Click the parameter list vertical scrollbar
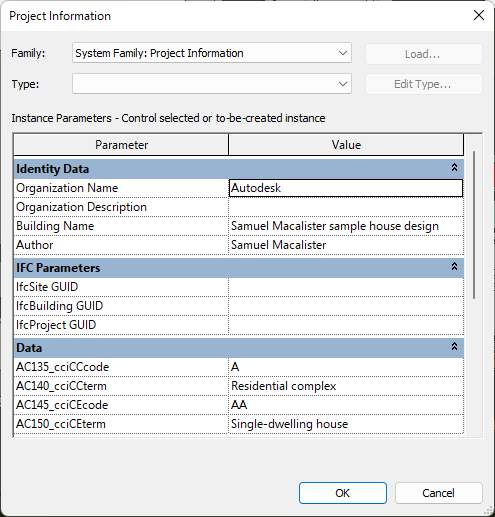 pyautogui.click(x=474, y=225)
